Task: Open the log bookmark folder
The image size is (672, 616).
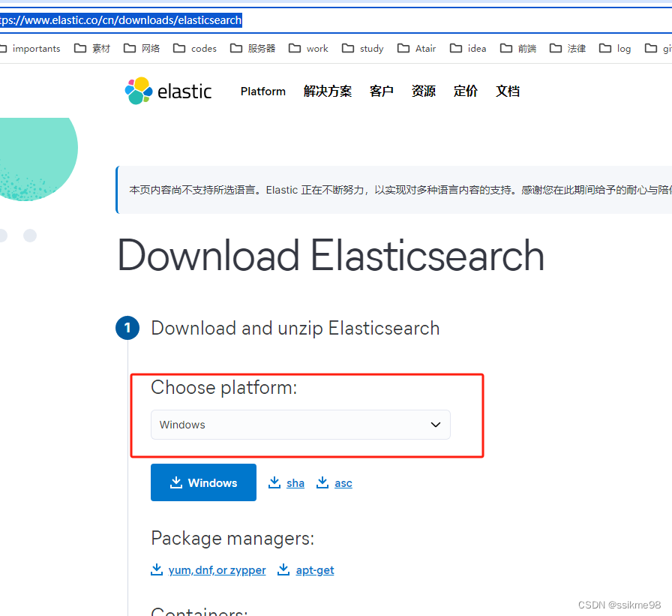Action: 615,49
